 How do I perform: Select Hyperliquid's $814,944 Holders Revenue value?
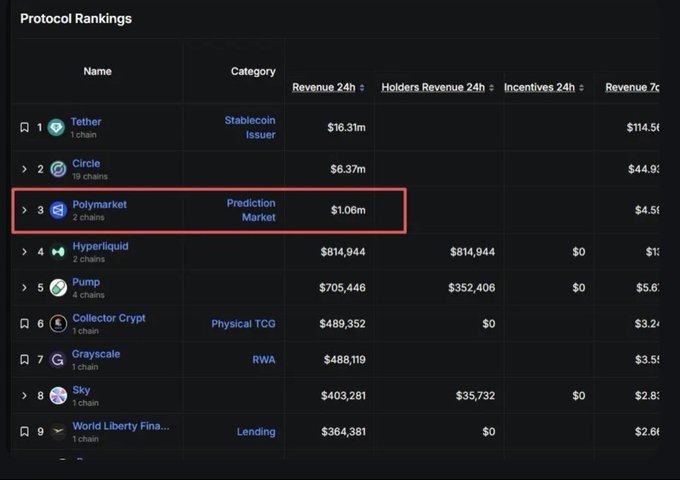[x=472, y=252]
